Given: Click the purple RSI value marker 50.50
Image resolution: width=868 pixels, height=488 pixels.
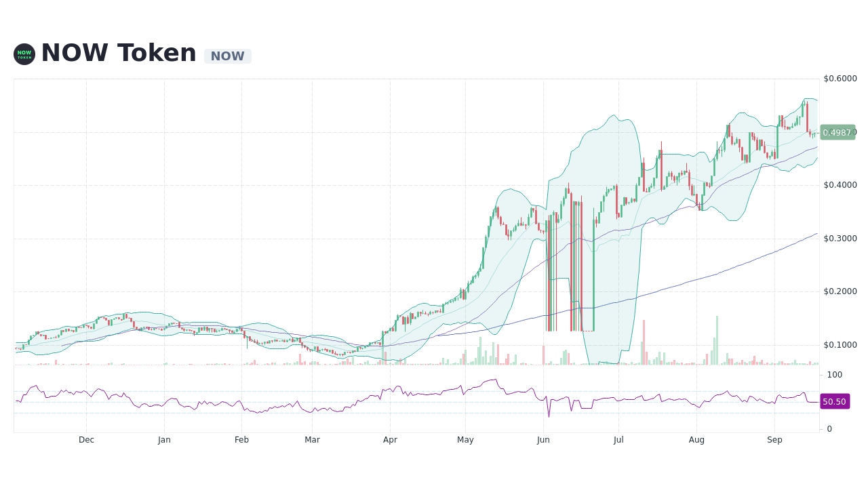Looking at the screenshot, I should coord(834,401).
